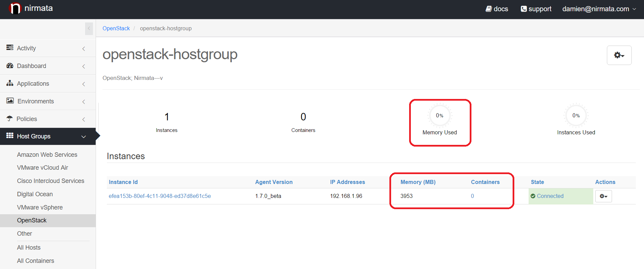Open host group settings gear dropdown
Viewport: 644px width, 269px height.
tap(619, 55)
